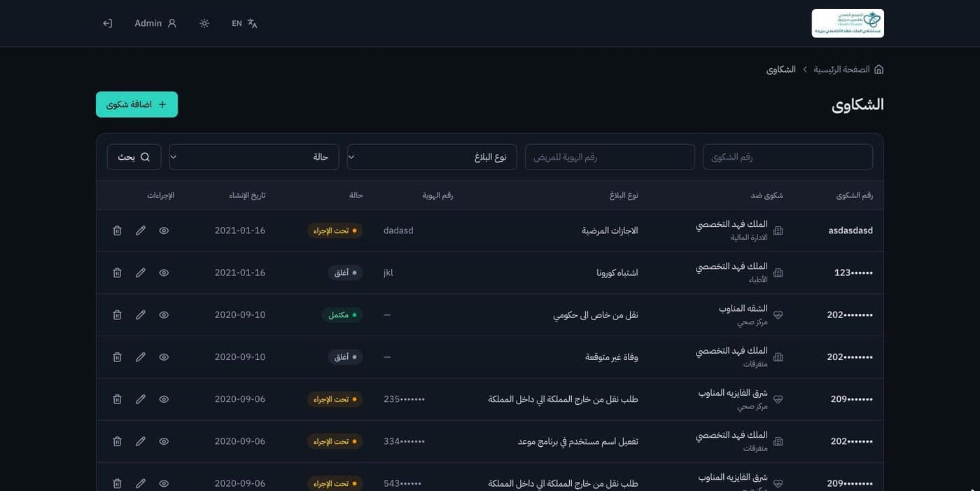Toggle the light/dark theme sun icon
Screen dimensions: 980x491
tap(204, 23)
